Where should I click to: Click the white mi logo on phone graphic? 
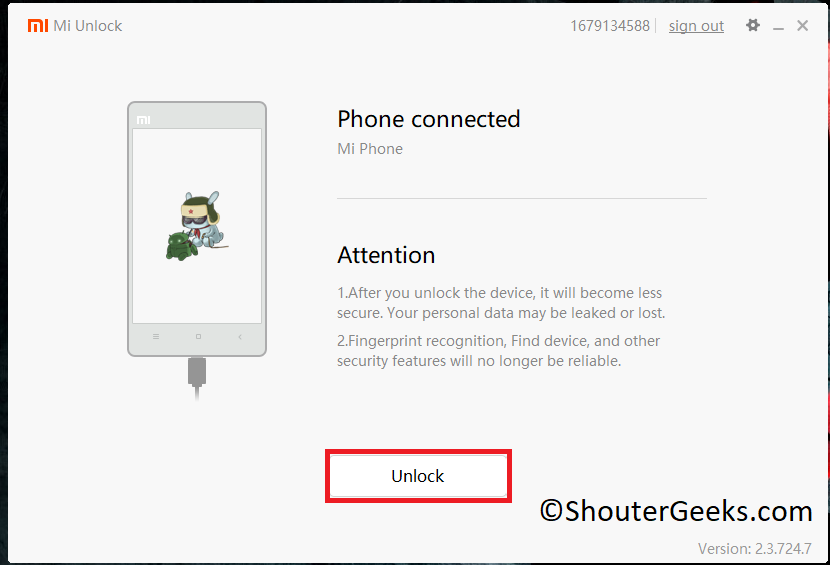tap(143, 120)
